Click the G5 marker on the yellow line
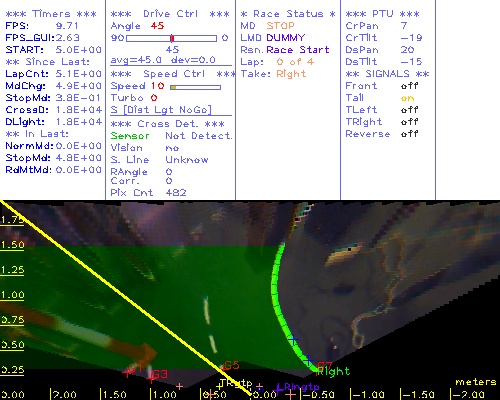This screenshot has width=500, height=400. pyautogui.click(x=222, y=368)
